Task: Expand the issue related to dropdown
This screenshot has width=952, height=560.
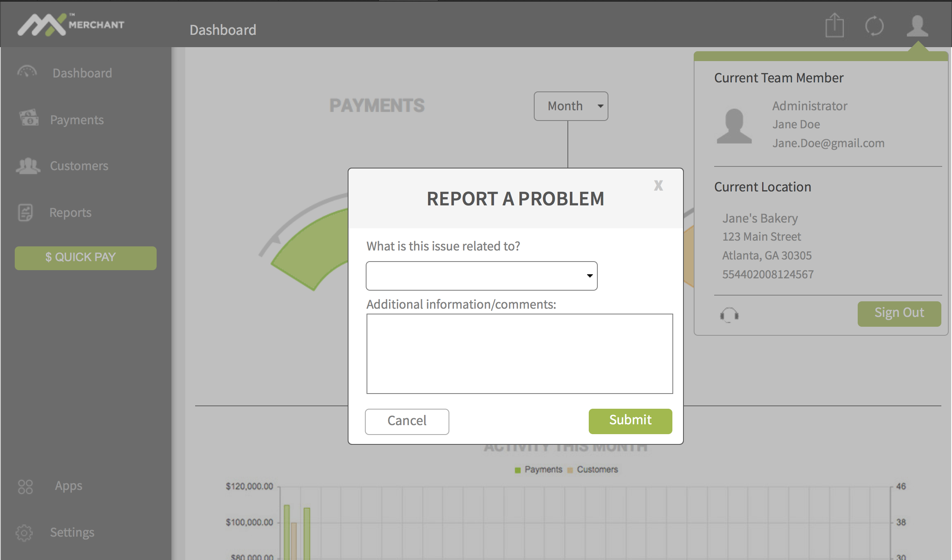Action: pos(481,276)
